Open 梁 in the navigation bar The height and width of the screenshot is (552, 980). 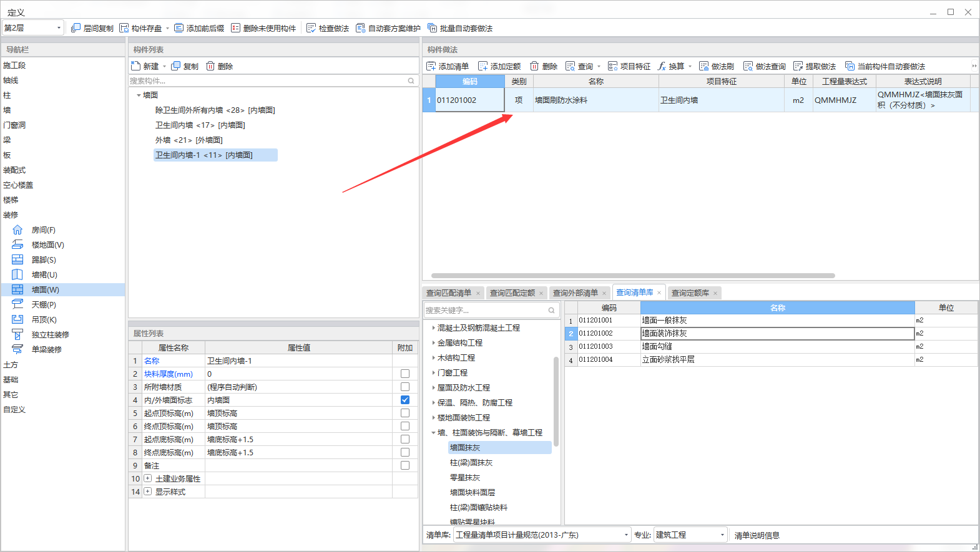click(x=7, y=140)
